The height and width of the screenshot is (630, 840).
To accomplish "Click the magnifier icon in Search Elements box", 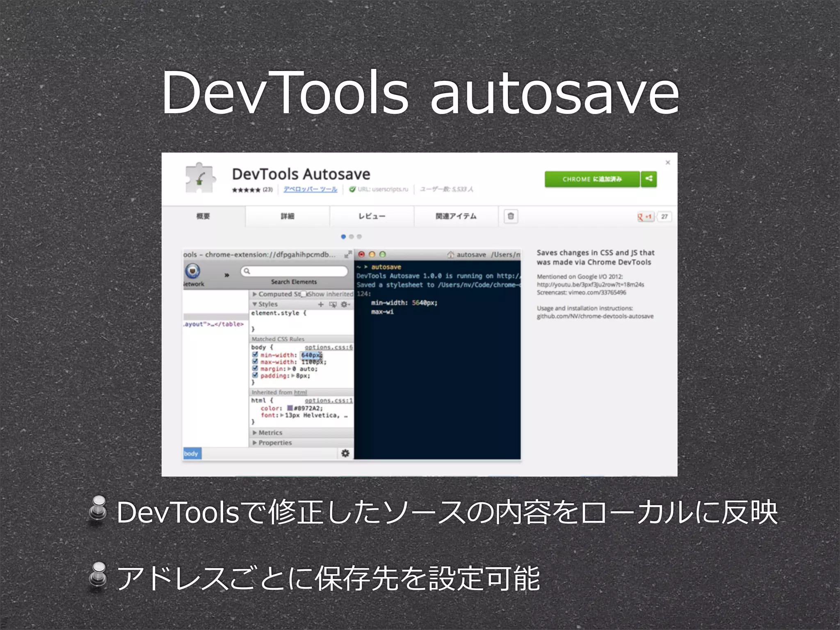I will tap(247, 271).
